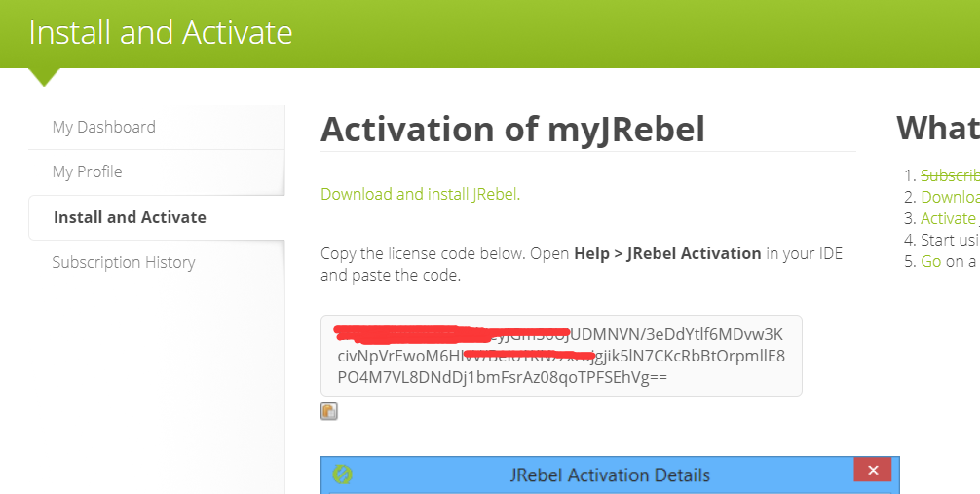Screen dimensions: 980x494
Task: Click the Install and Activate page header
Action: 161,32
